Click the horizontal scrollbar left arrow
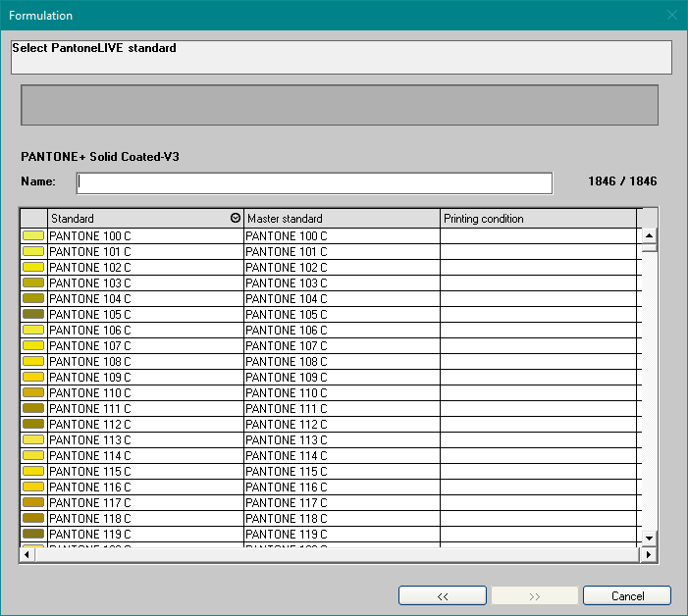 tap(26, 554)
